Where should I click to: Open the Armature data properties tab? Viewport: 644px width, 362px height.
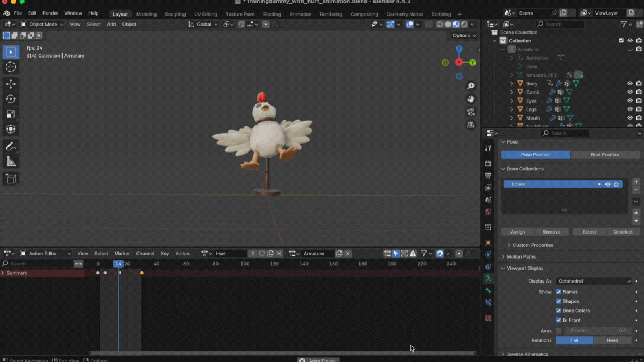click(x=489, y=279)
